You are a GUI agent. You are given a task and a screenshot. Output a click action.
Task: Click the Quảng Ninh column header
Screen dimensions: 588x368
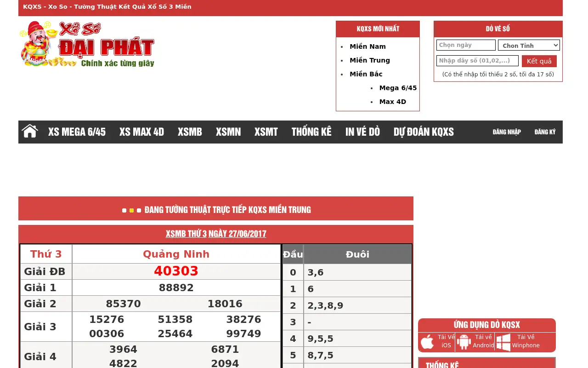(x=176, y=254)
